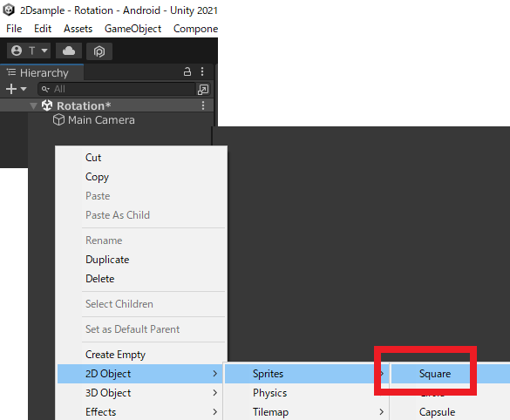Open the plus create-object dropdown
Image resolution: width=510 pixels, height=420 pixels.
click(x=16, y=89)
